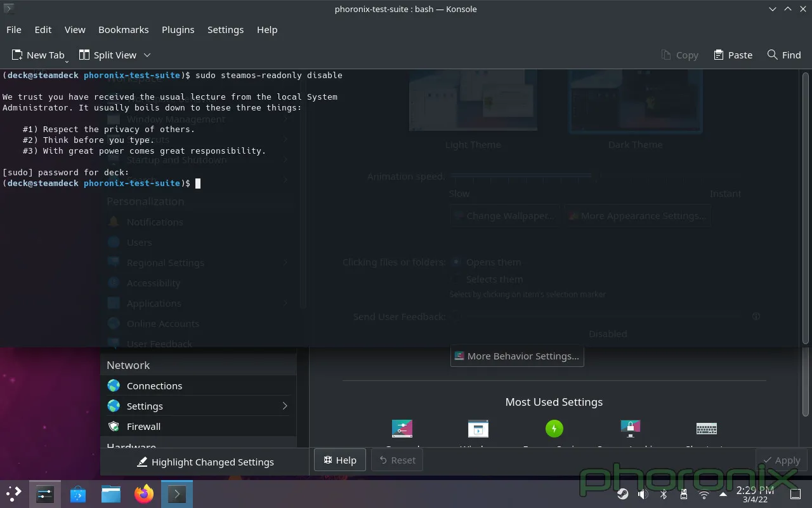Open the Bookmarks menu

(x=124, y=30)
